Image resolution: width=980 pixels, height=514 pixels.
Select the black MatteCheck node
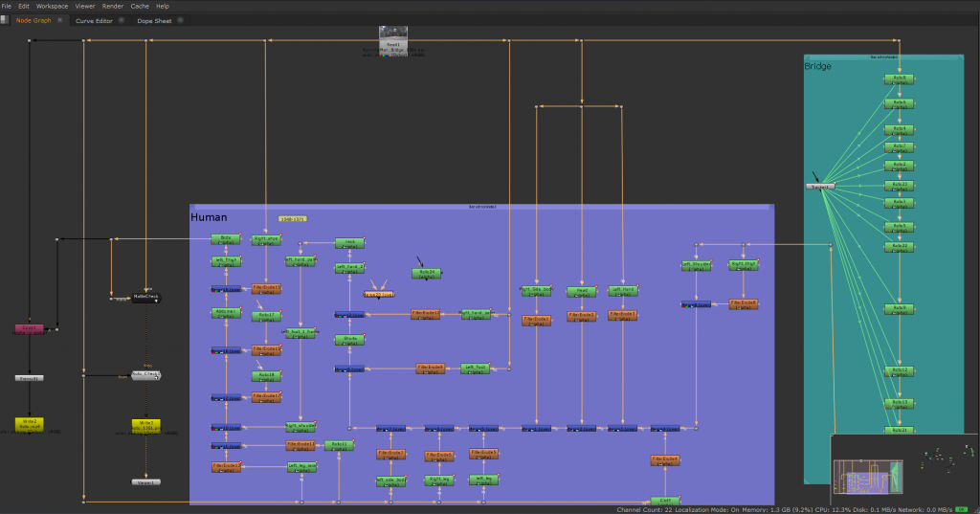coord(146,298)
